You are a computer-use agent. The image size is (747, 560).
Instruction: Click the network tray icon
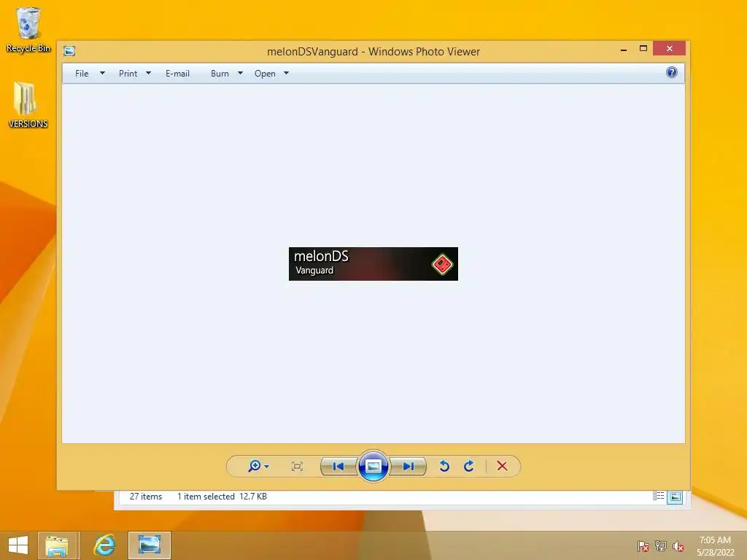click(x=661, y=546)
